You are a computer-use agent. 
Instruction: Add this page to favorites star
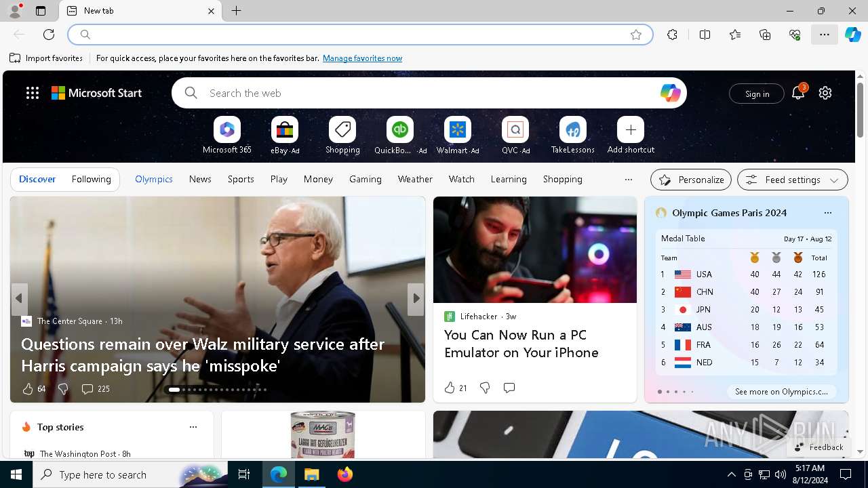tap(636, 35)
